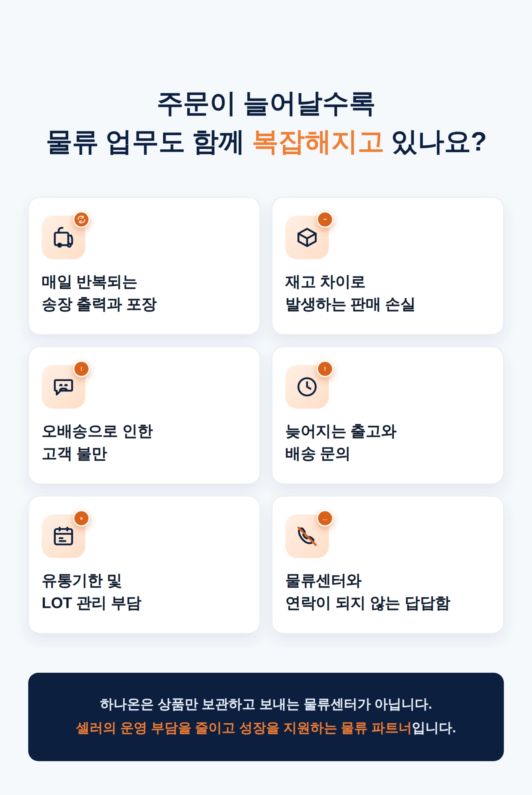The width and height of the screenshot is (532, 795).
Task: Click the ellipsis badge on phone icon
Action: pyautogui.click(x=325, y=519)
